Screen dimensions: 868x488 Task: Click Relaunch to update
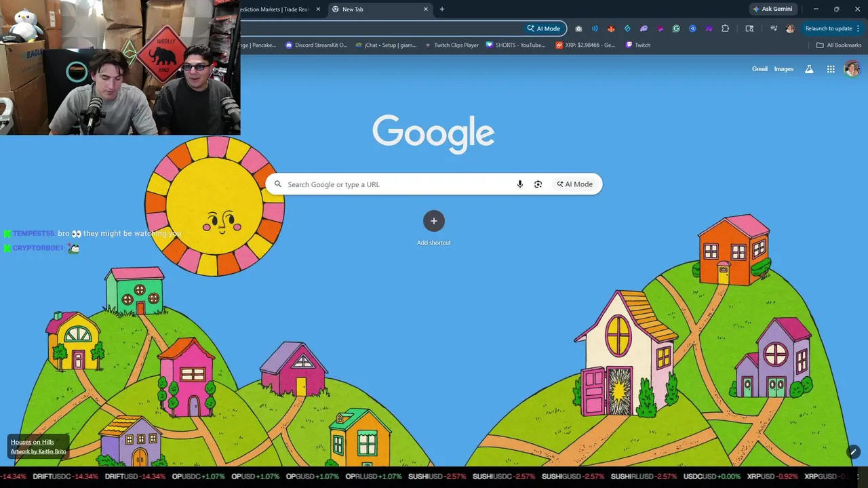click(828, 28)
